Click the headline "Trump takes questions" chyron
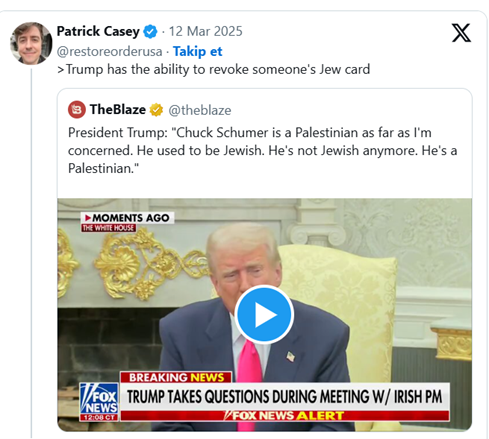The height and width of the screenshot is (439, 489). point(285,397)
